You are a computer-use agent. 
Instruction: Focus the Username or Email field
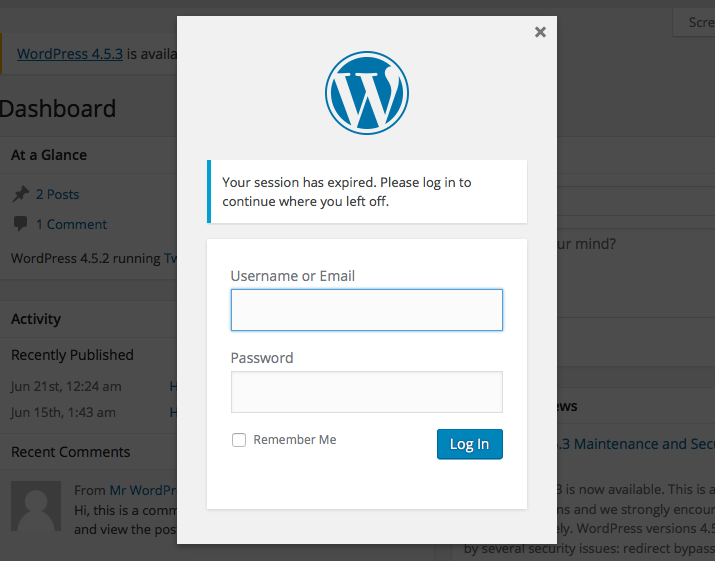[367, 310]
